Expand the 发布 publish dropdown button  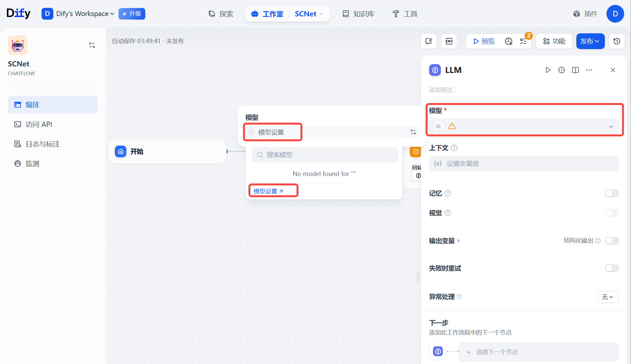[590, 41]
